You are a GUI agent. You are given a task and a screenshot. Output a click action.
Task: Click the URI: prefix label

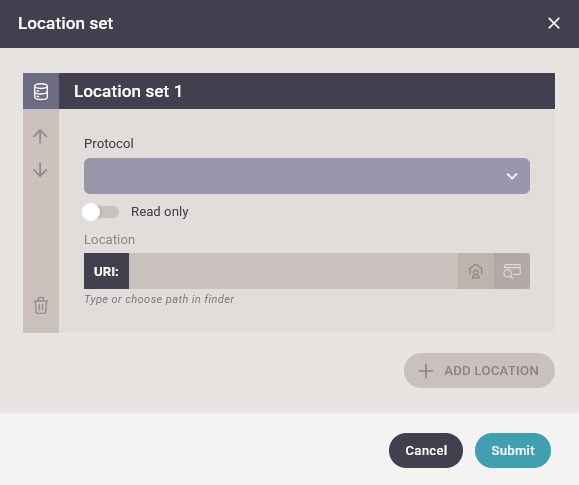[x=106, y=271]
